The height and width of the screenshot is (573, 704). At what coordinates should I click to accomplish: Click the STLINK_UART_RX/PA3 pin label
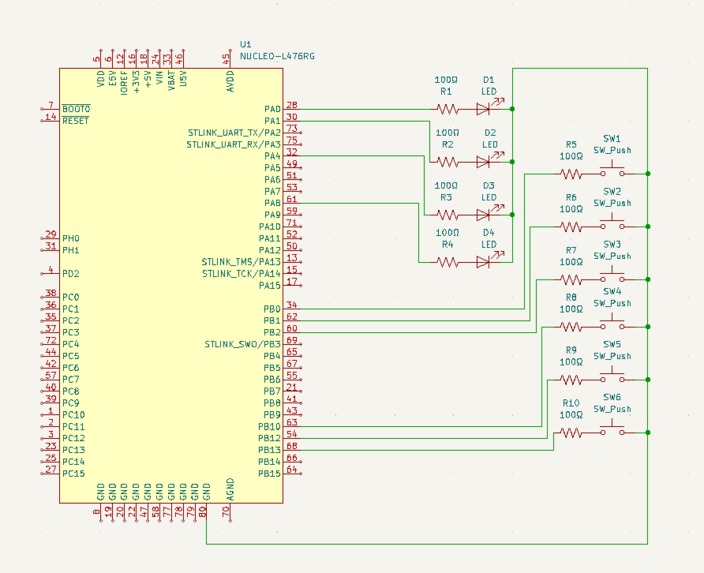point(233,145)
